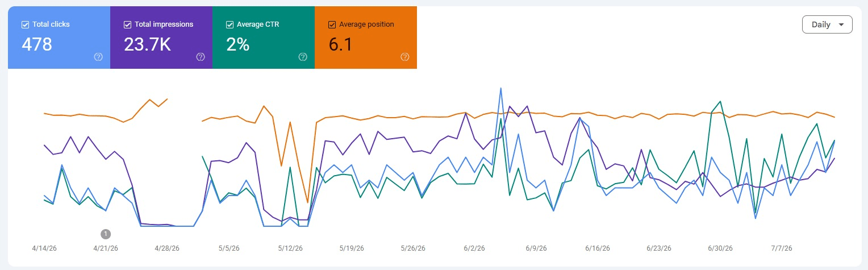Open the Daily granularity dropdown
868x270 pixels.
pyautogui.click(x=827, y=24)
